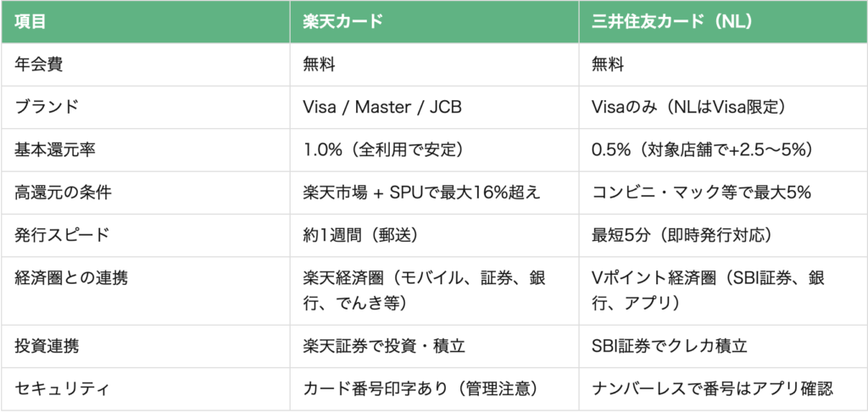Screen dimensions: 868x413
Task: Click the 楽天市場 + SPUで最大16%超え cell
Action: (x=421, y=193)
